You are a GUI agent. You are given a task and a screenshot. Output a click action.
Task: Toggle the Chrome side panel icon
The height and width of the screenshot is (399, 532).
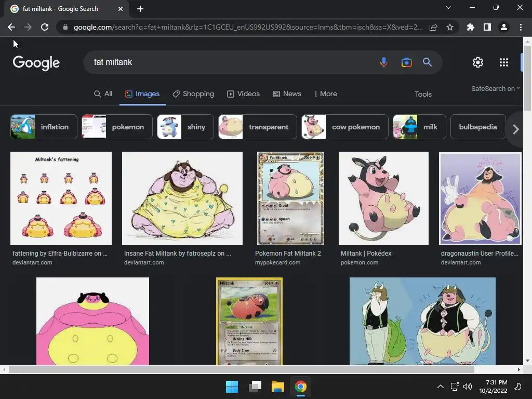click(487, 27)
